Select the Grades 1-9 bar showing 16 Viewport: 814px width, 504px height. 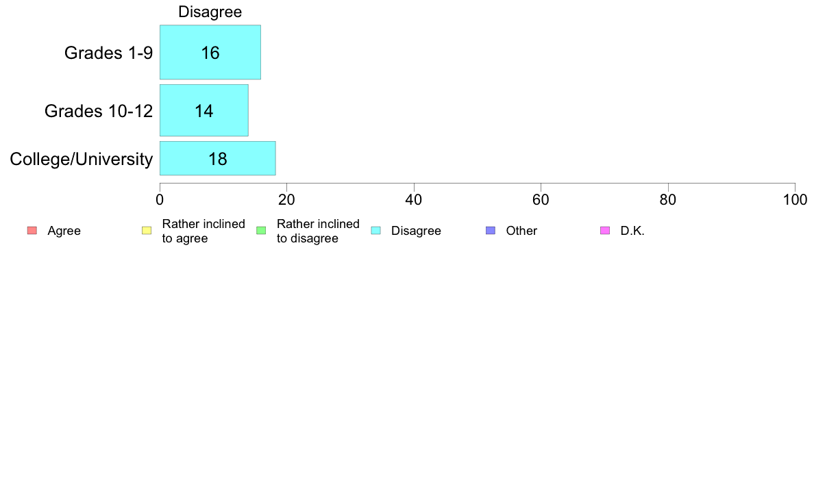click(210, 53)
